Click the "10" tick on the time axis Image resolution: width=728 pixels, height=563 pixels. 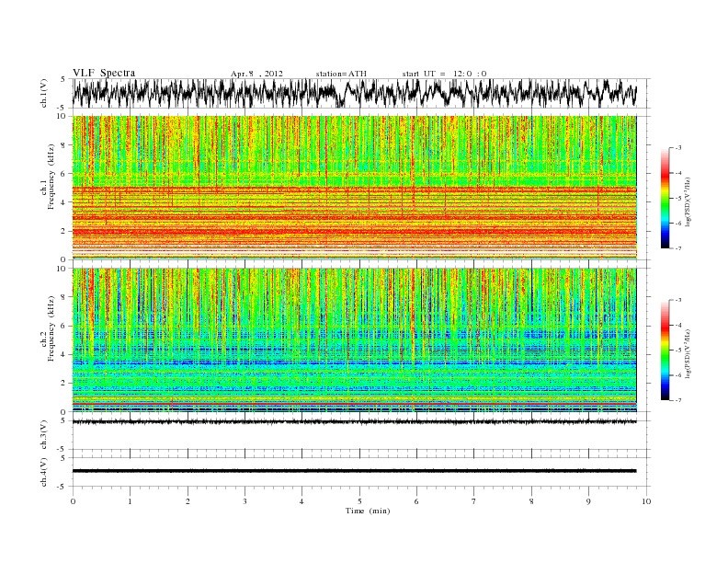coord(646,501)
